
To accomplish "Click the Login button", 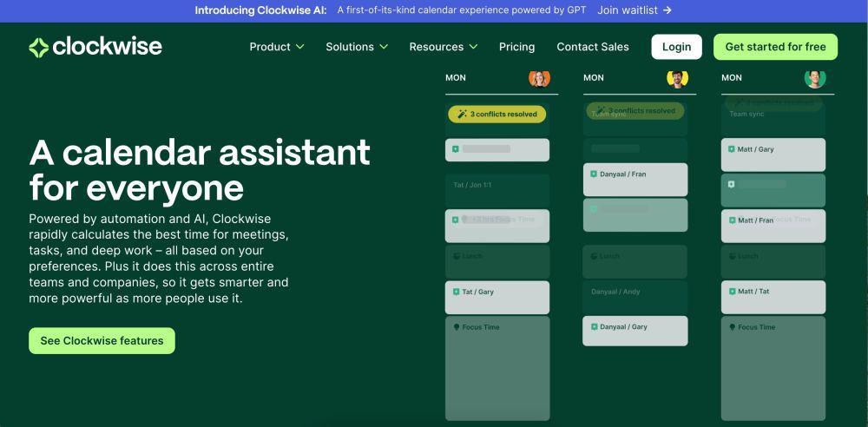I will coord(676,47).
